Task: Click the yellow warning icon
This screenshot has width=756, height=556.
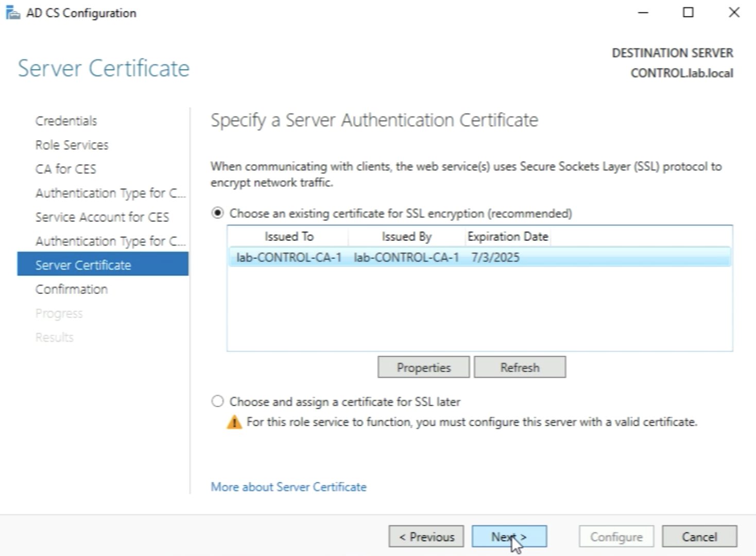Action: point(234,423)
